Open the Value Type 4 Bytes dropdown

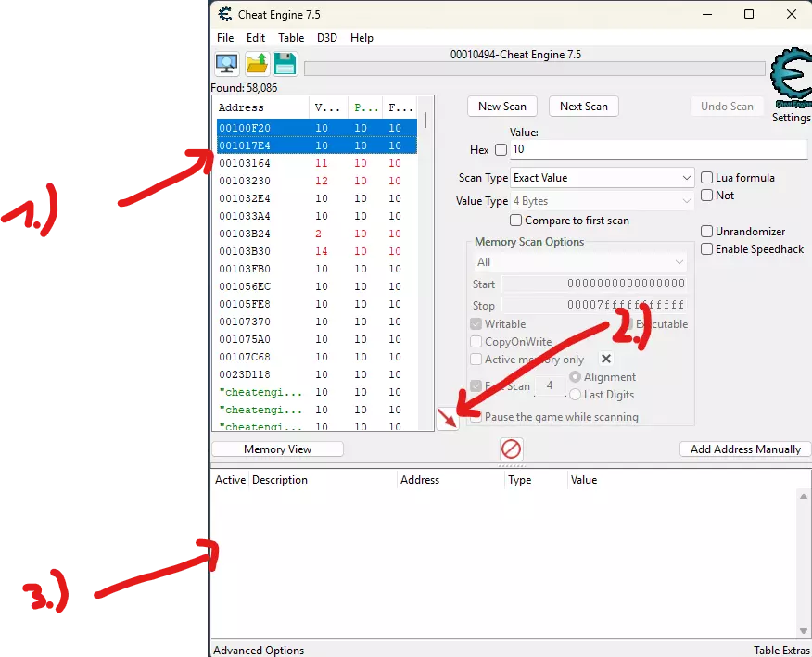(602, 201)
